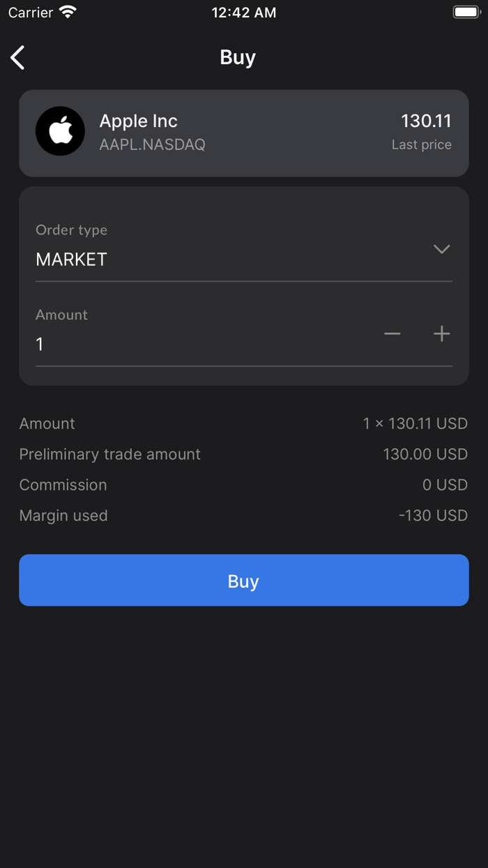Tap the minus icon to decrease Amount
Image resolution: width=488 pixels, height=868 pixels.
(x=392, y=334)
